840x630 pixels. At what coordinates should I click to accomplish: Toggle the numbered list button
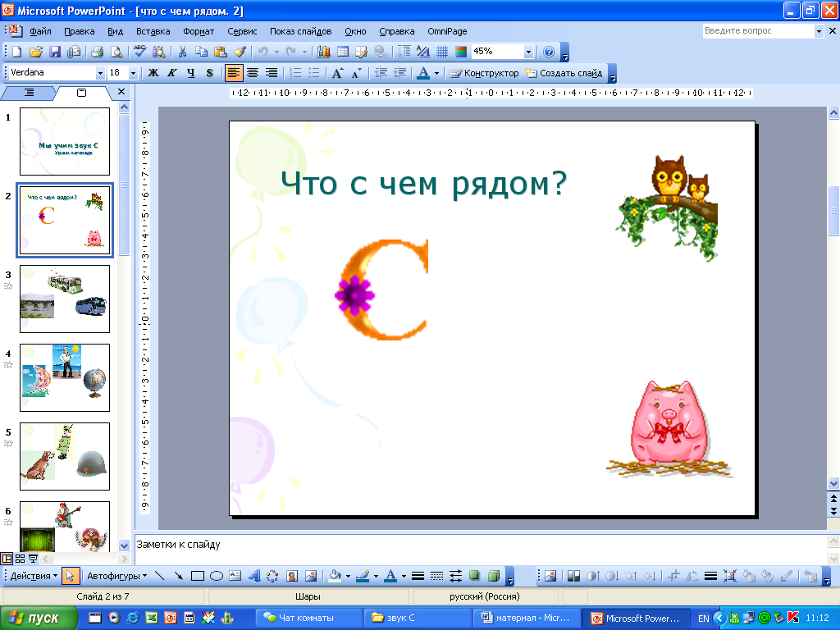tap(295, 73)
